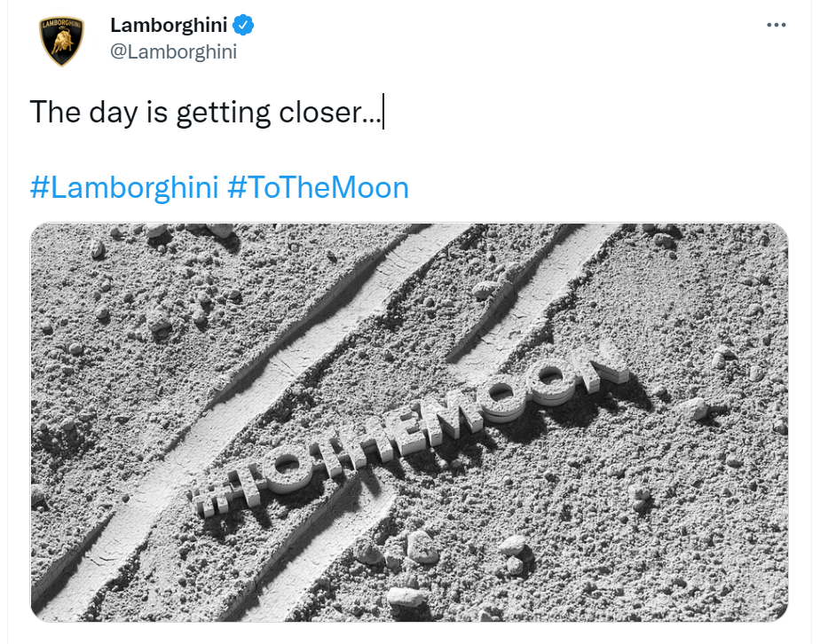Open the #ToTheMoon hashtag link
The height and width of the screenshot is (644, 820).
[318, 188]
